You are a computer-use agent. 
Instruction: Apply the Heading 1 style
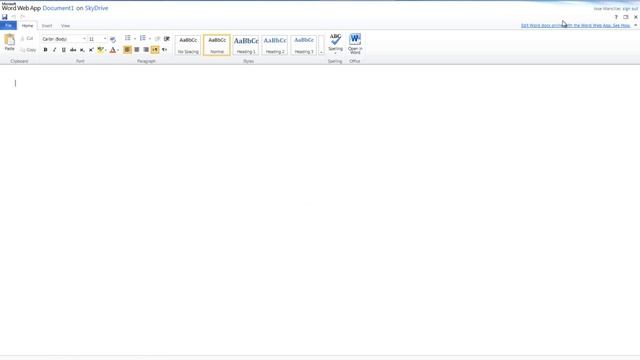click(246, 45)
